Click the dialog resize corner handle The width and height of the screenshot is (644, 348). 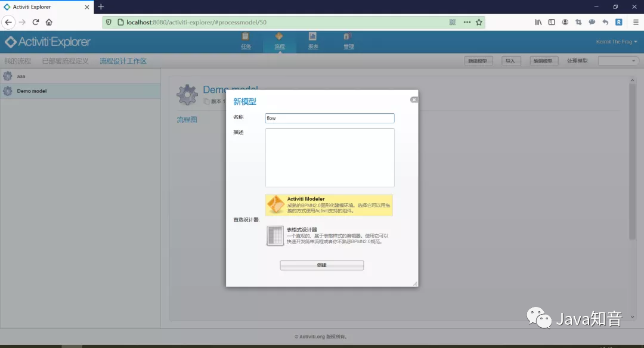tap(415, 284)
